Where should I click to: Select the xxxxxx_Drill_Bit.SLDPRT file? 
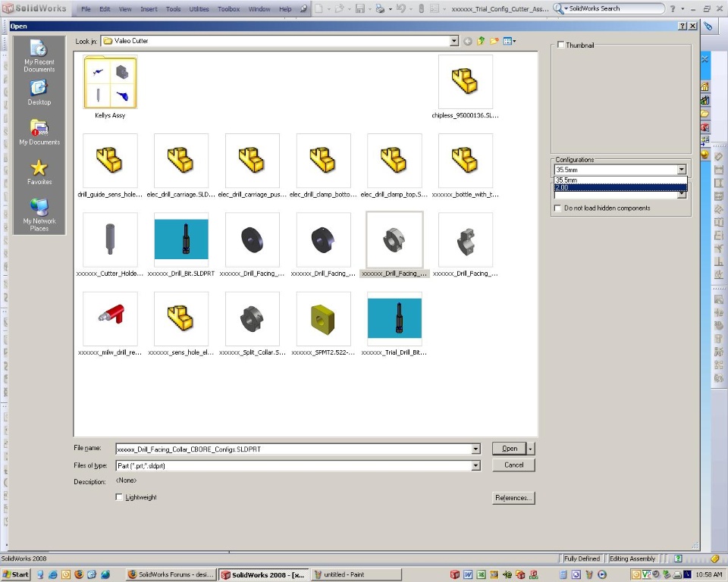[181, 245]
